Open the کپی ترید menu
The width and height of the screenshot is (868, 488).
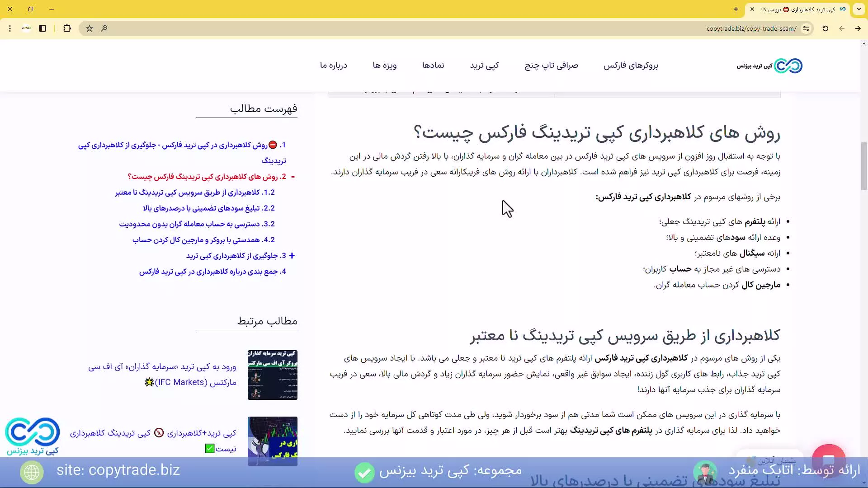pyautogui.click(x=484, y=66)
